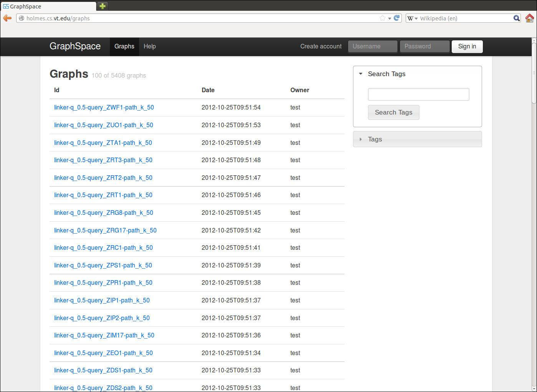Screen dimensions: 537x392
Task: Click search magnifier in Wikipedia search box
Action: click(x=517, y=18)
